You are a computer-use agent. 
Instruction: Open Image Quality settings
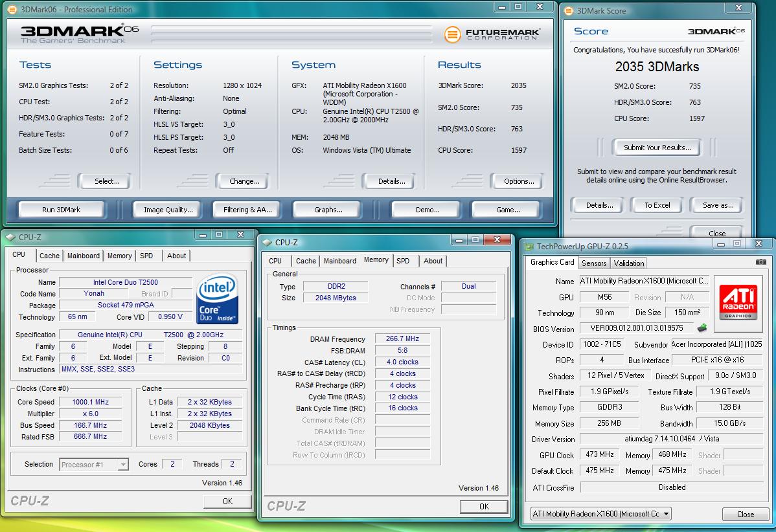168,210
